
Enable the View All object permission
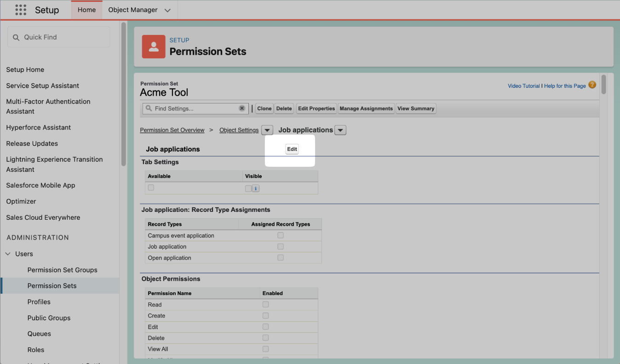click(265, 349)
